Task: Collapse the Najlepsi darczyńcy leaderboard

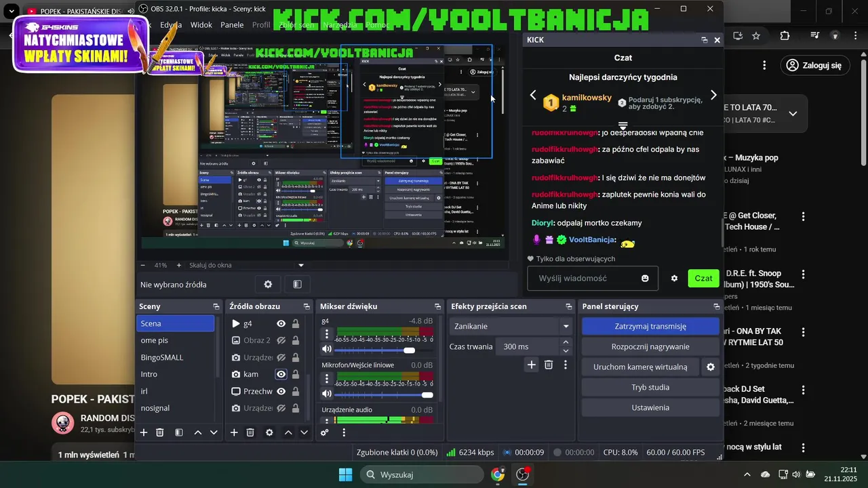Action: 623,125
